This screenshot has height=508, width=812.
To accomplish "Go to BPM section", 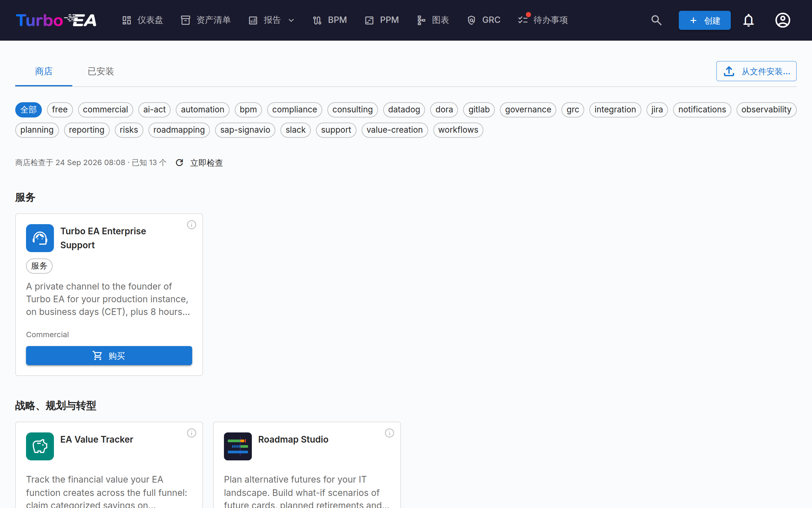I will click(x=330, y=20).
